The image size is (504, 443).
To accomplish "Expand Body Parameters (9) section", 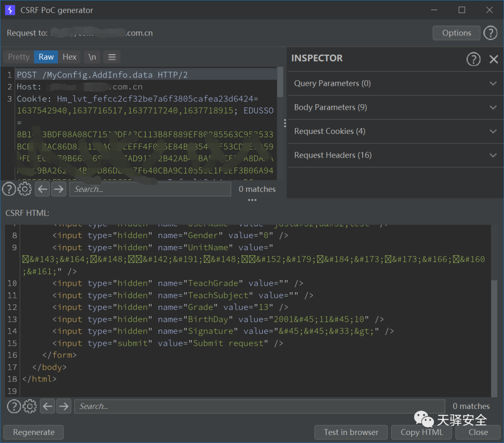I will coord(396,107).
